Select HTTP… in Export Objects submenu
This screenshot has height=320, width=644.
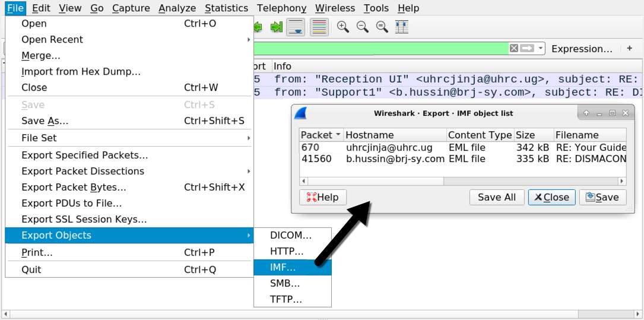coord(293,251)
